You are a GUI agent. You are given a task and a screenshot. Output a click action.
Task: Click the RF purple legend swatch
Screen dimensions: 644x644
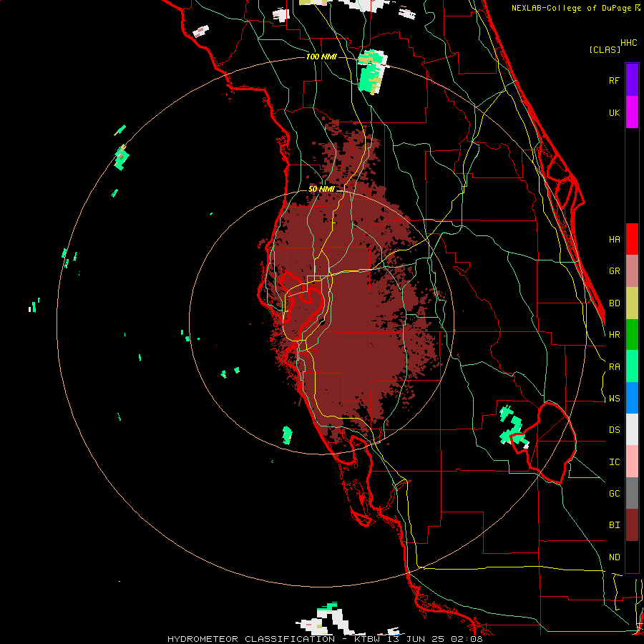point(632,80)
